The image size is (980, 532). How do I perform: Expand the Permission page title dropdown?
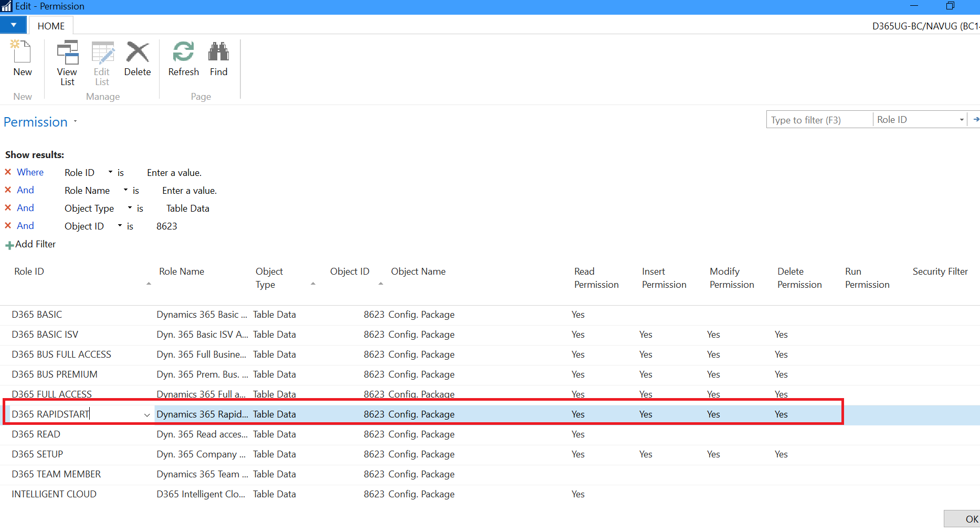[75, 122]
